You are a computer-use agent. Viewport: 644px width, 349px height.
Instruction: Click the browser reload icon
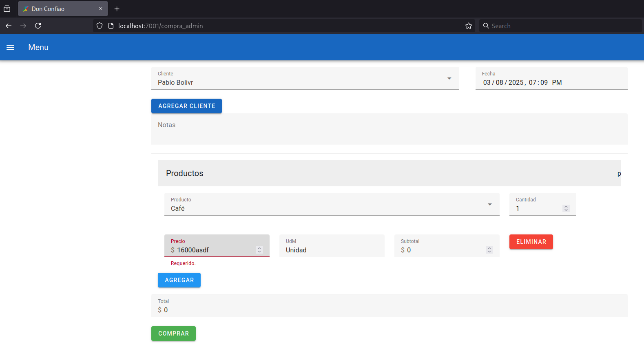[38, 26]
